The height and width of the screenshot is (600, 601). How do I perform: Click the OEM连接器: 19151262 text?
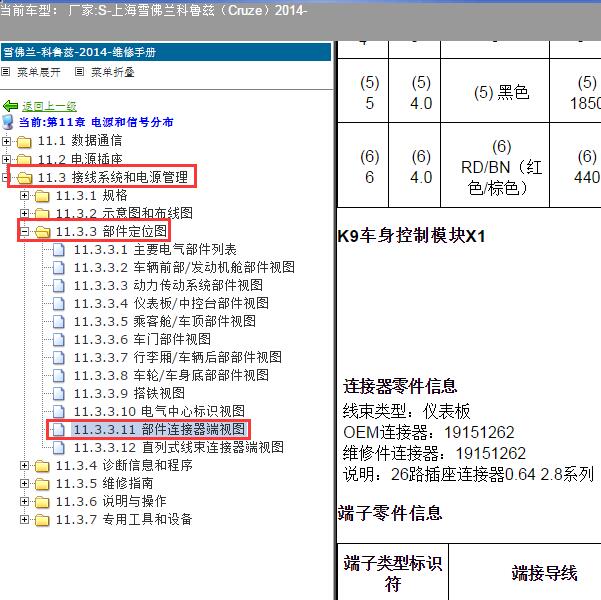coord(429,433)
